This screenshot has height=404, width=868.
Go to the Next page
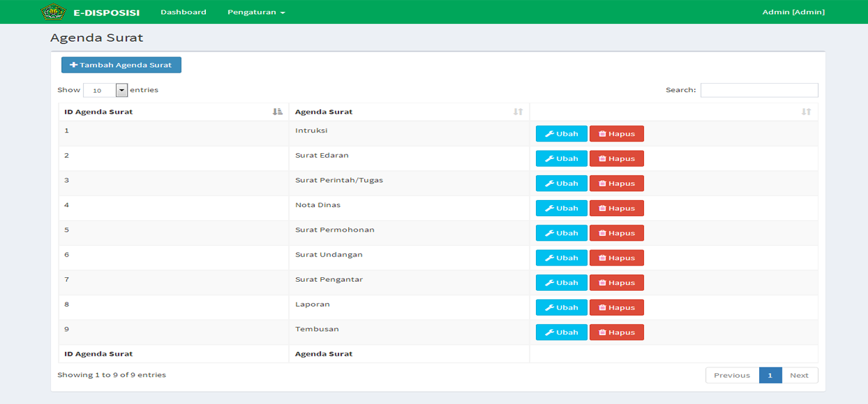[x=799, y=376]
